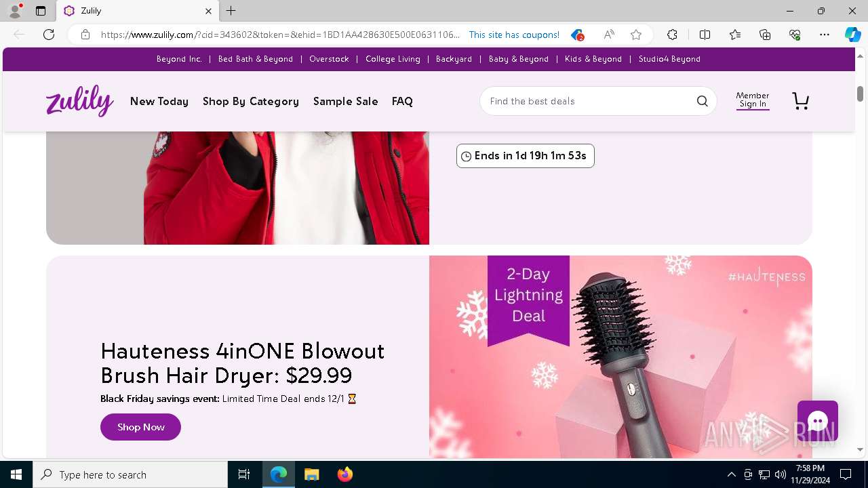868x488 pixels.
Task: Toggle Read aloud icon in address bar
Action: pos(609,35)
